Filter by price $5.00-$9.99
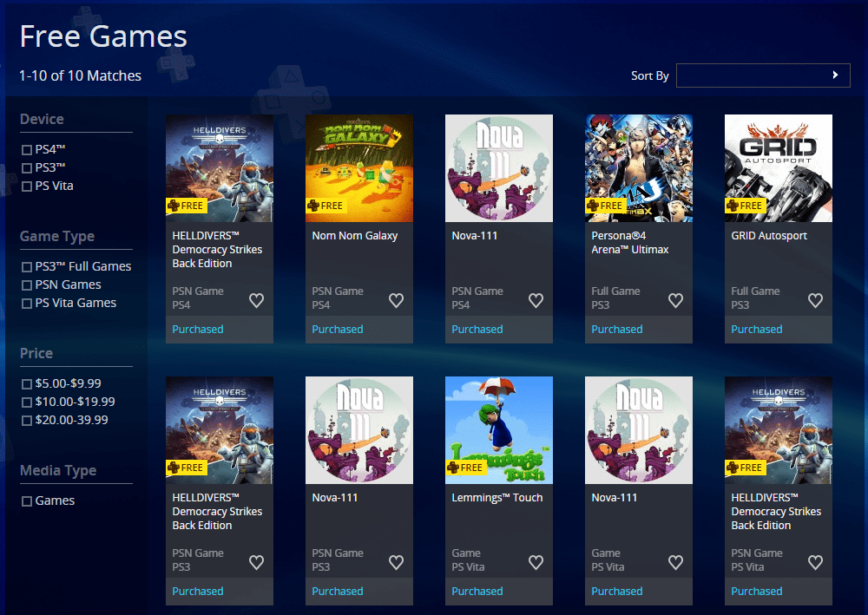This screenshot has height=615, width=868. click(x=27, y=384)
